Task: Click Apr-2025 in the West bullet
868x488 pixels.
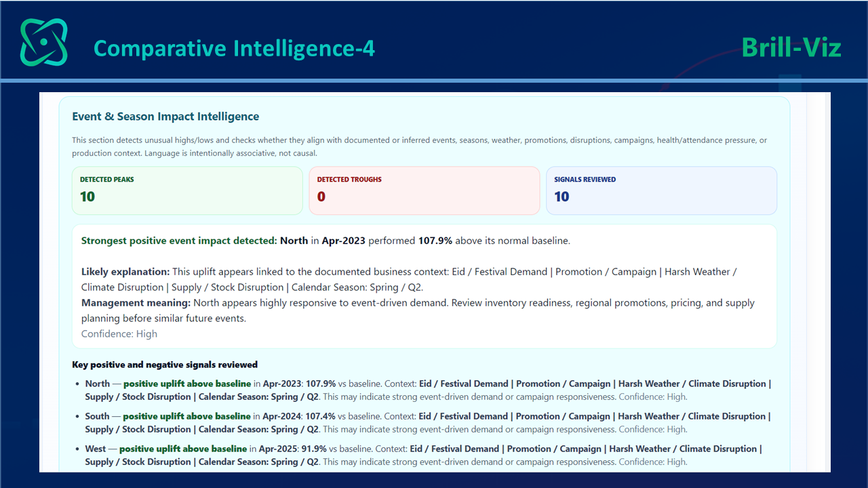Action: pyautogui.click(x=277, y=449)
